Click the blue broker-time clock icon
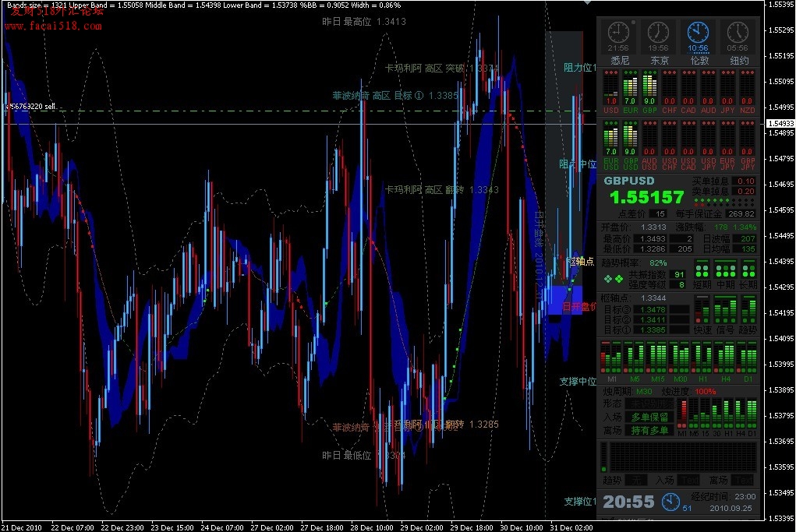 (670, 502)
